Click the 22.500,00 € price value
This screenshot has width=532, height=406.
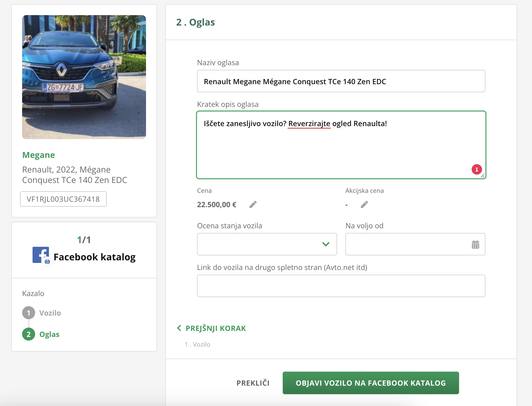(x=217, y=205)
